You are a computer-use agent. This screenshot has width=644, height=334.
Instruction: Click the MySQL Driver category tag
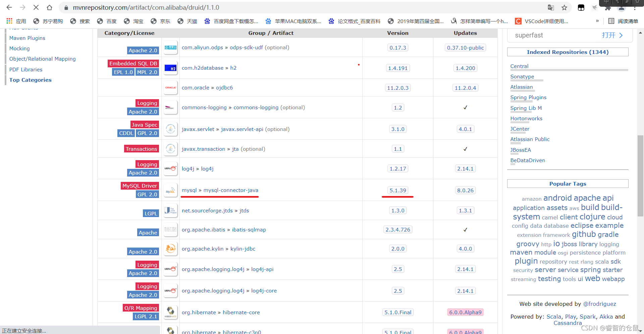coord(140,186)
